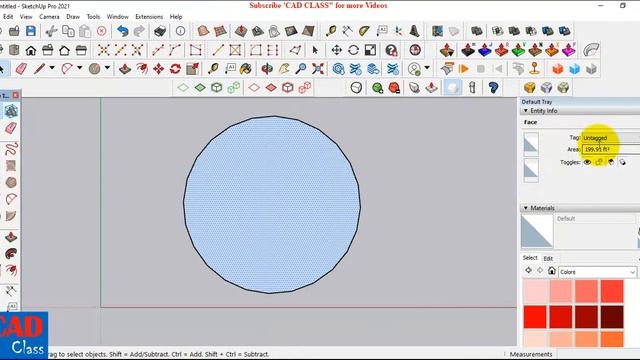The image size is (640, 360).
Task: Click the blue question mark icon
Action: 493,87
